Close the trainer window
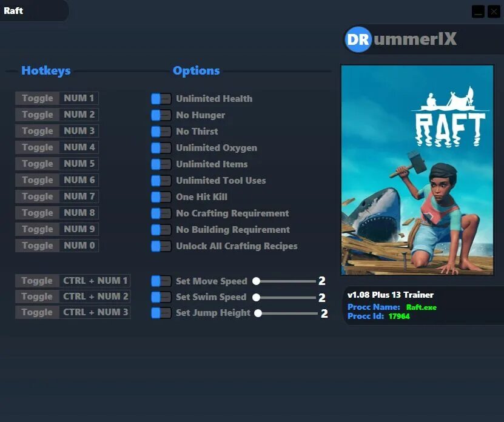Image resolution: width=504 pixels, height=422 pixels. tap(494, 12)
